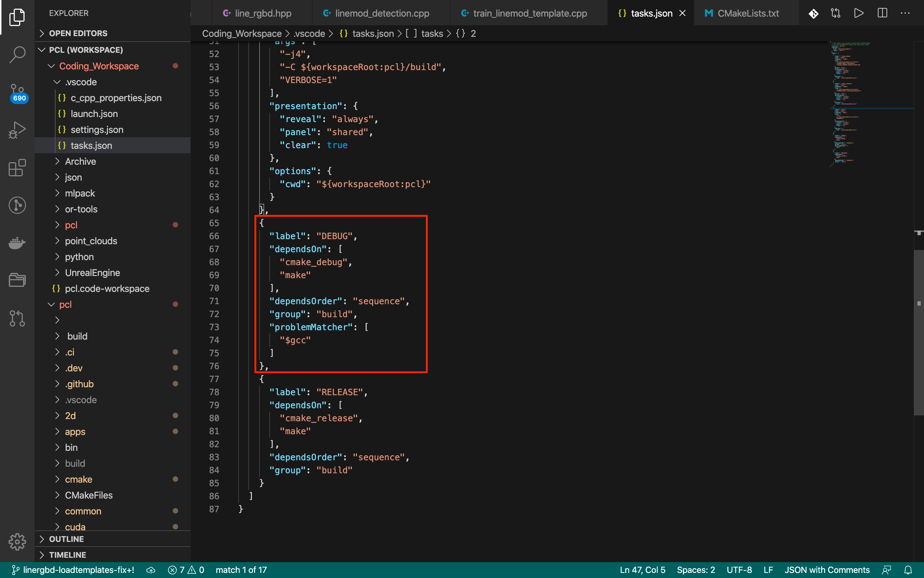Open the Extensions view
Screen dimensions: 924x578
pos(17,167)
